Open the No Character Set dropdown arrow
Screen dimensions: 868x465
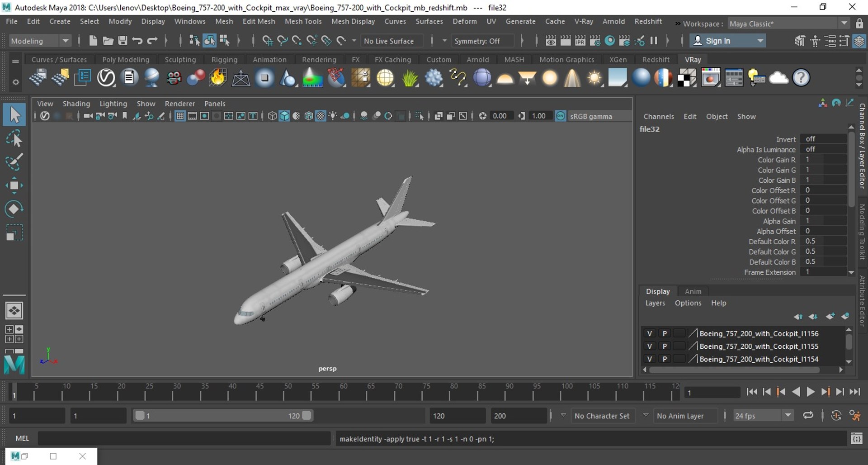(x=563, y=415)
